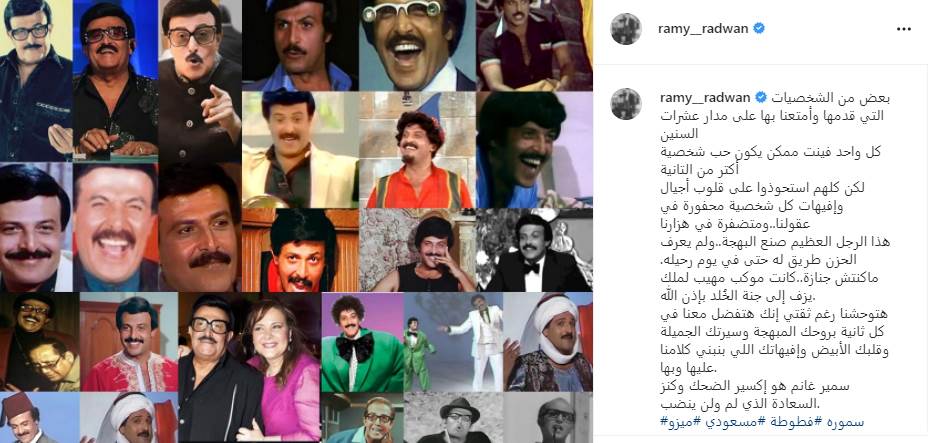Open ramy__radwan username link in caption
928x443 pixels.
point(703,98)
